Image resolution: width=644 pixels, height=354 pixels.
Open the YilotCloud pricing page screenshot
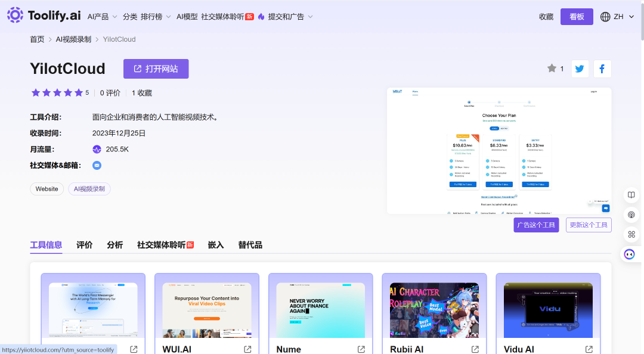499,151
